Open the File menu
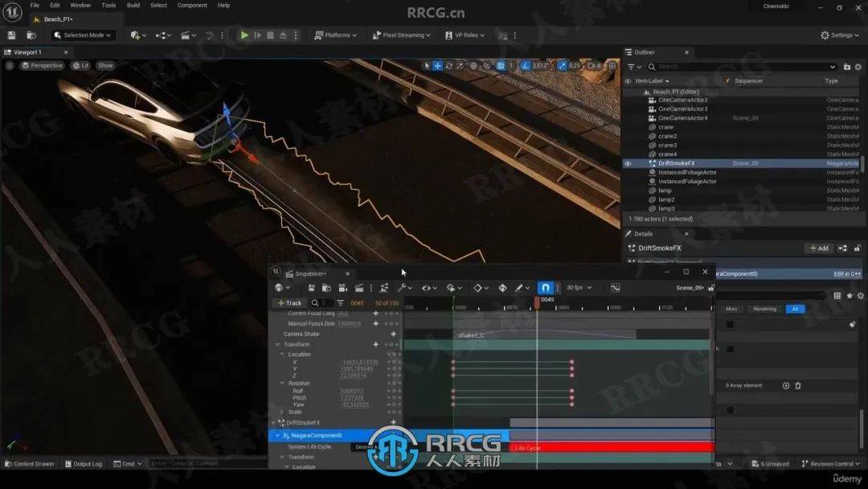868x489 pixels. (x=35, y=6)
